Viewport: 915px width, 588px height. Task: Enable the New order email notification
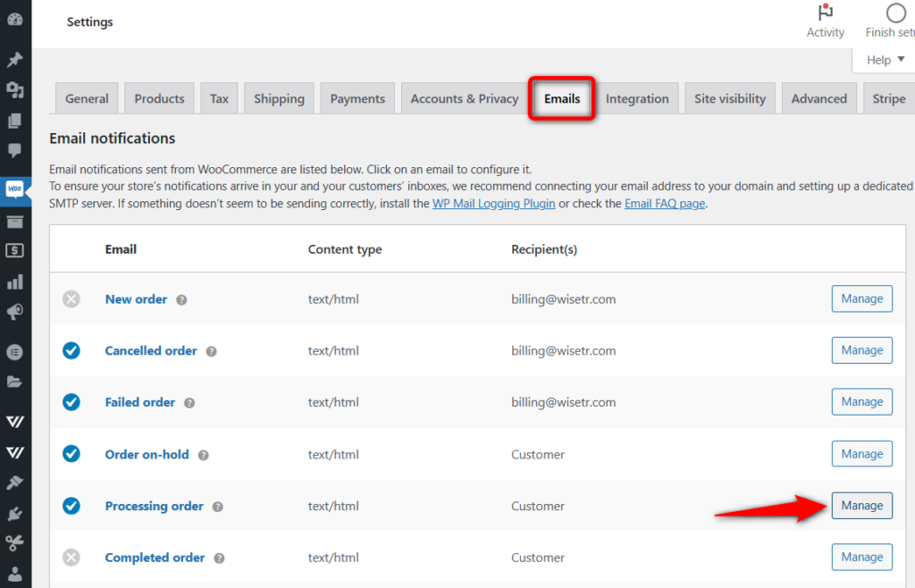click(71, 298)
